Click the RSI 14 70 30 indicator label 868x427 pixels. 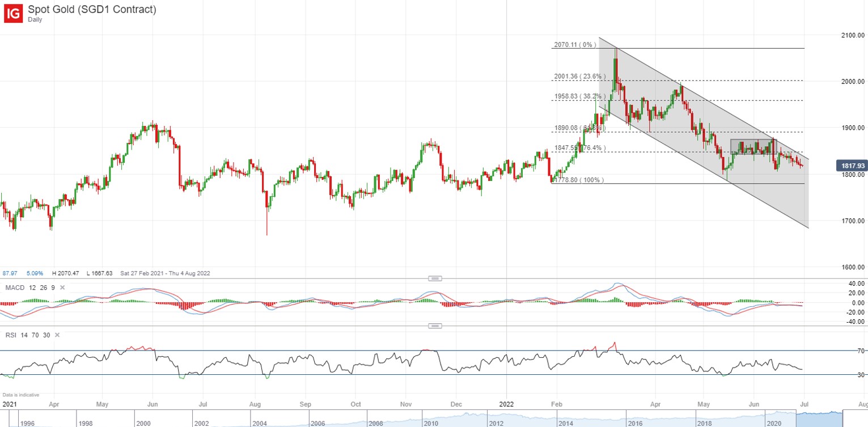[27, 335]
